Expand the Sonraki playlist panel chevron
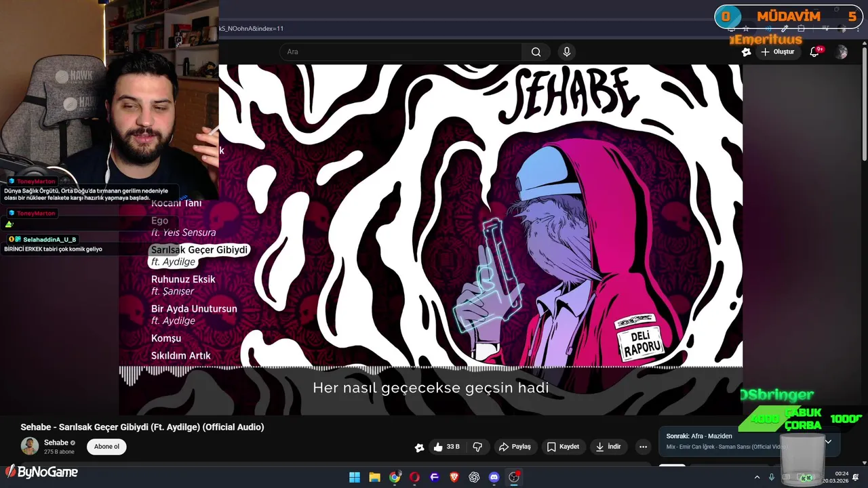This screenshot has width=868, height=488. pyautogui.click(x=828, y=441)
